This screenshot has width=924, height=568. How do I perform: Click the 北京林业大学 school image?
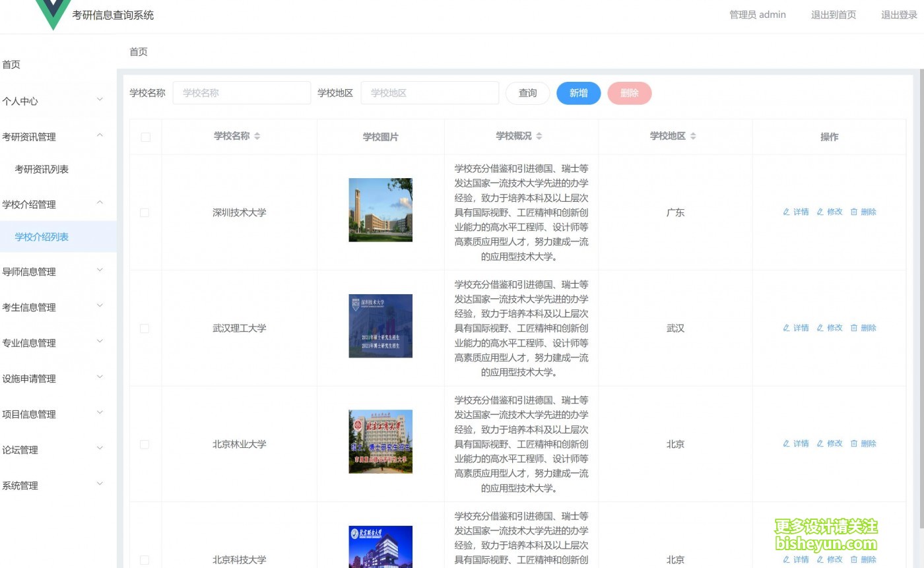click(x=381, y=441)
